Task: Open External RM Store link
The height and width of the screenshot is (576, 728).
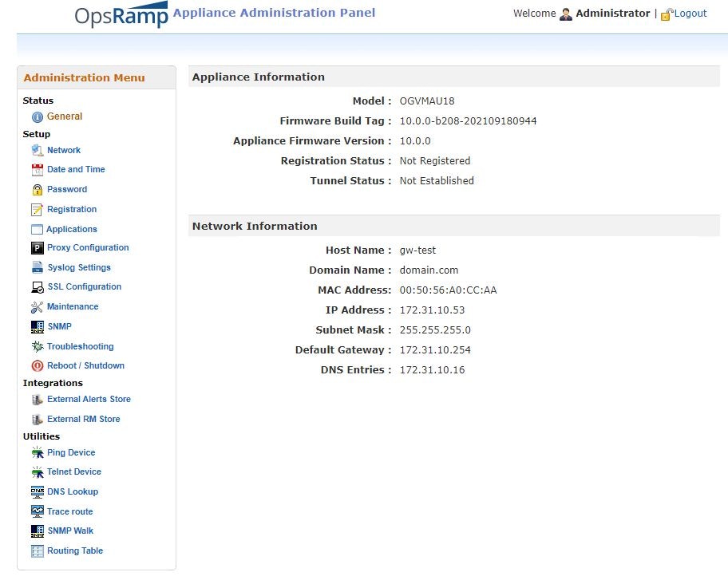Action: (x=84, y=419)
